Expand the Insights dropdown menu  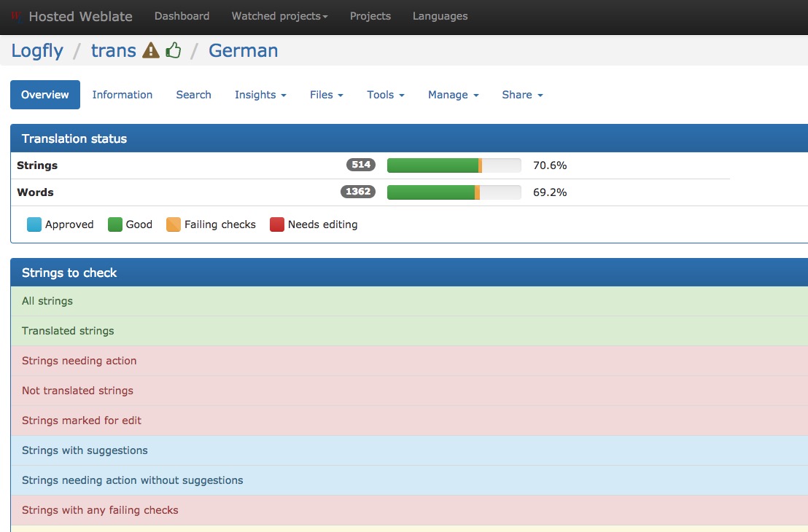coord(260,95)
